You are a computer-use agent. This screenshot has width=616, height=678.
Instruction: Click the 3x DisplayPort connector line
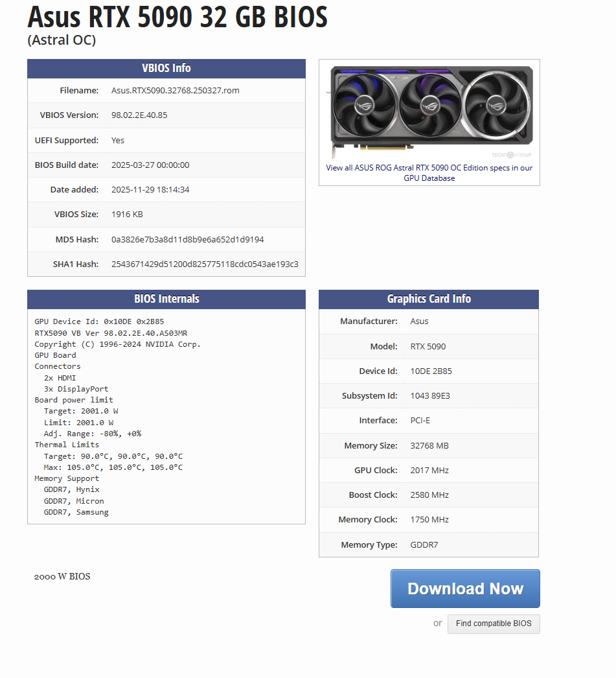76,389
